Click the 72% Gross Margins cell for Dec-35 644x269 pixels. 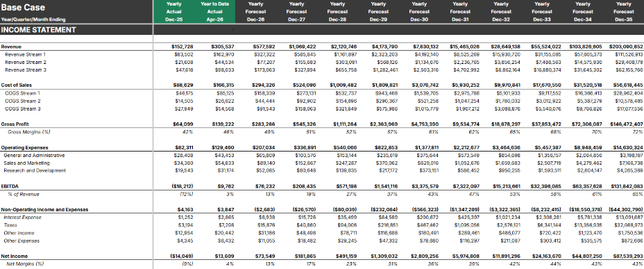(638, 131)
